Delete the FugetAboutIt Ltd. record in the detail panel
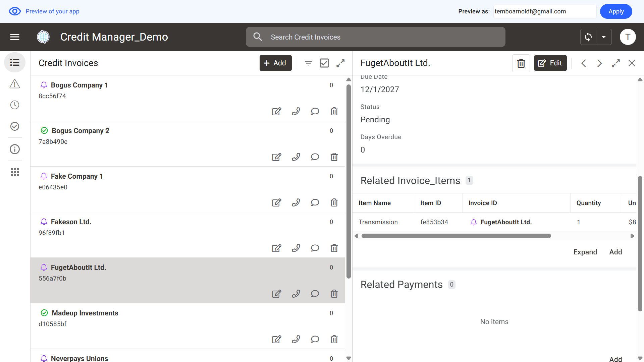This screenshot has width=644, height=362. (521, 63)
